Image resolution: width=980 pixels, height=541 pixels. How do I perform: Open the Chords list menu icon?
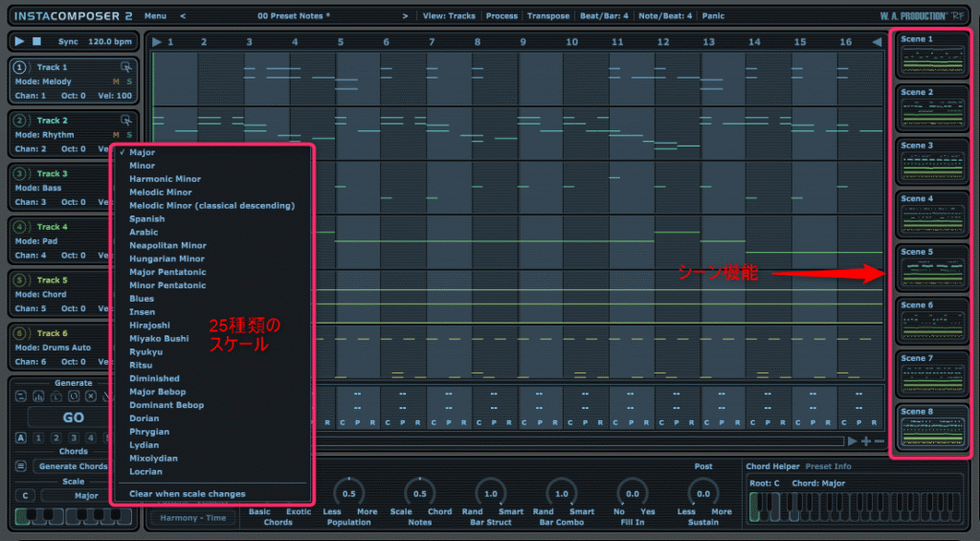pos(21,466)
